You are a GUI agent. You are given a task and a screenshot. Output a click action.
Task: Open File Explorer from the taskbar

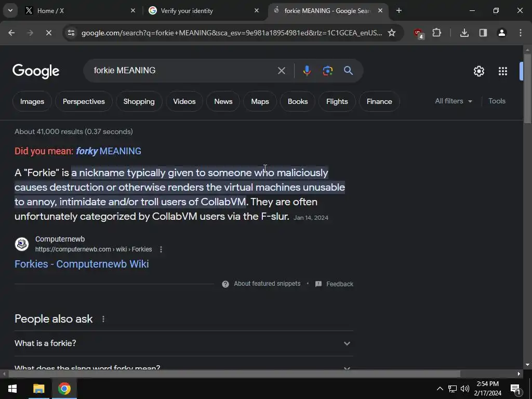point(38,389)
